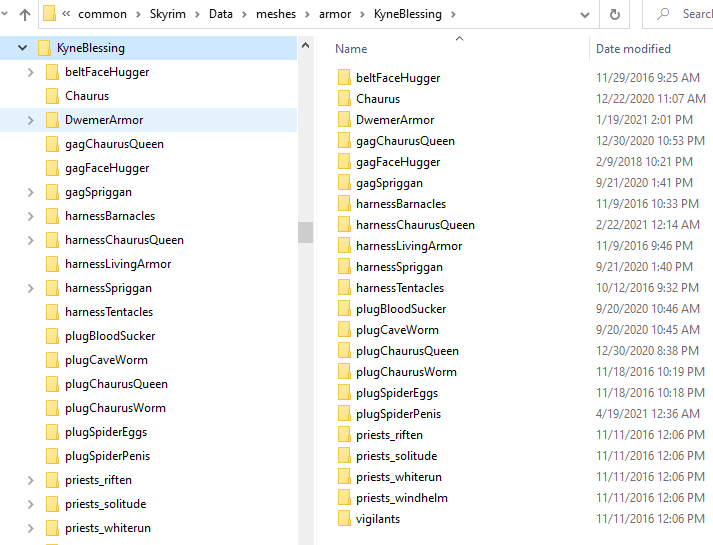Select beltFaceHugger folder icon in file list
This screenshot has width=713, height=545.
tap(344, 78)
